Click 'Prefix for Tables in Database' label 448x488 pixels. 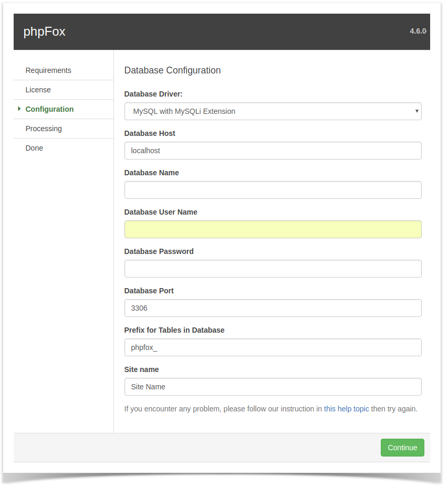[x=174, y=330]
